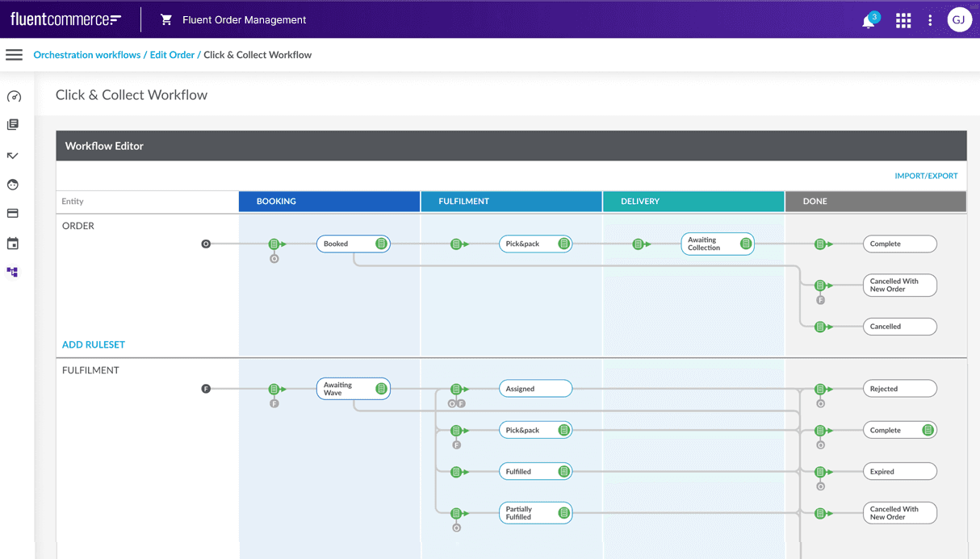
Task: Click the F start marker of Fulfilment row
Action: tap(206, 389)
